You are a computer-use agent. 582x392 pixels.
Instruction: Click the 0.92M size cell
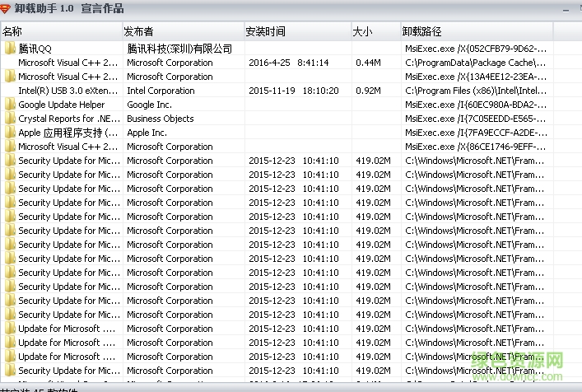click(368, 91)
